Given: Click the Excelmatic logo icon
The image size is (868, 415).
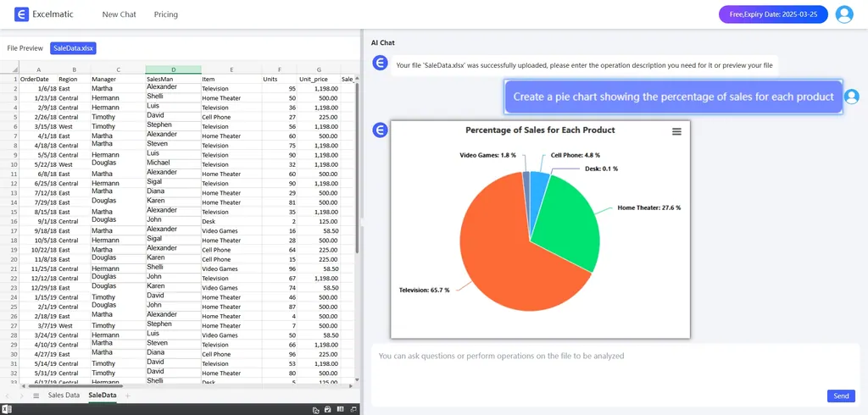Looking at the screenshot, I should pos(21,14).
